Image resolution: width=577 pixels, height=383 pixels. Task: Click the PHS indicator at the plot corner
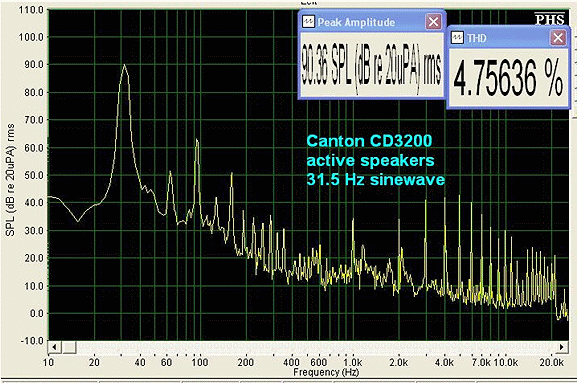[x=549, y=19]
